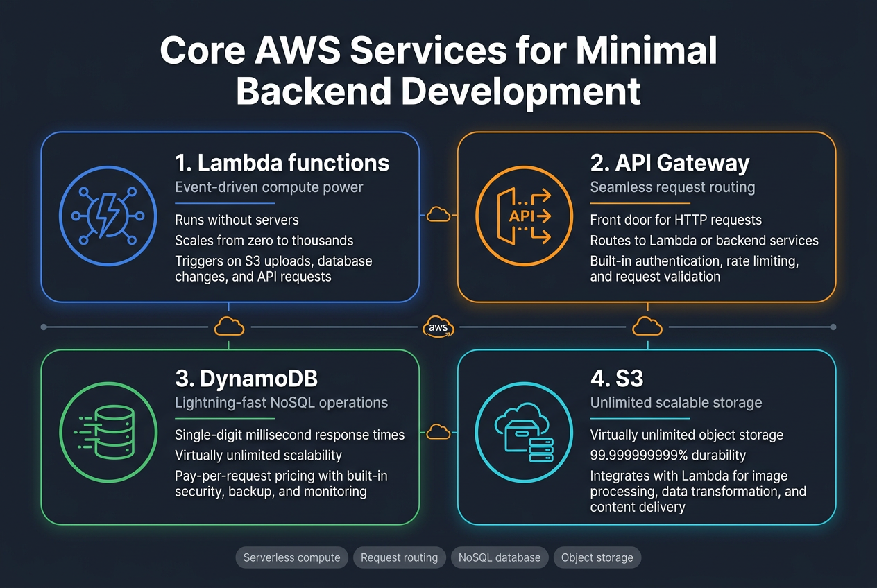Click 'Event-driven compute power' subtitle

[269, 187]
